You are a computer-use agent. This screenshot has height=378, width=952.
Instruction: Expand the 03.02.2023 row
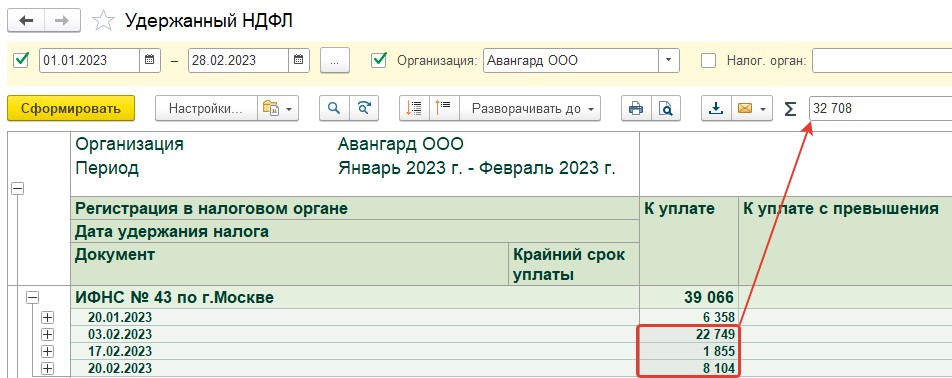pyautogui.click(x=47, y=334)
